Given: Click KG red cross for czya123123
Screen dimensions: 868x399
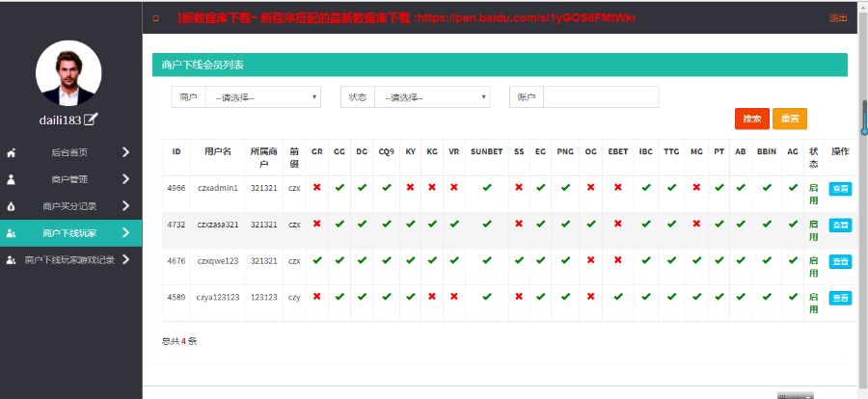Looking at the screenshot, I should 432,296.
